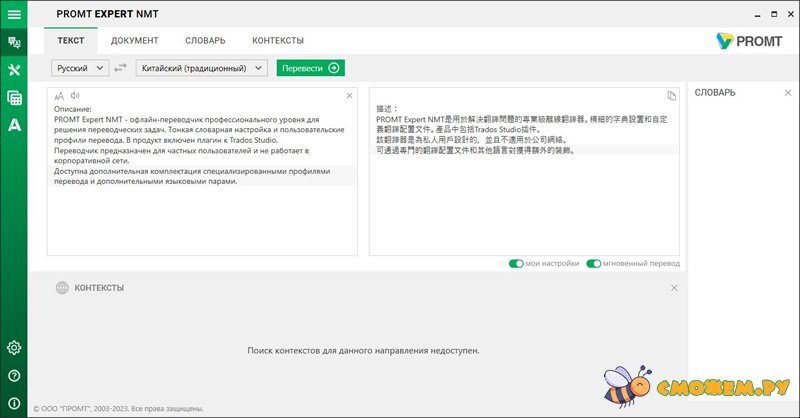This screenshot has width=800, height=418.
Task: Copy the translation using the copy icon
Action: [x=672, y=95]
